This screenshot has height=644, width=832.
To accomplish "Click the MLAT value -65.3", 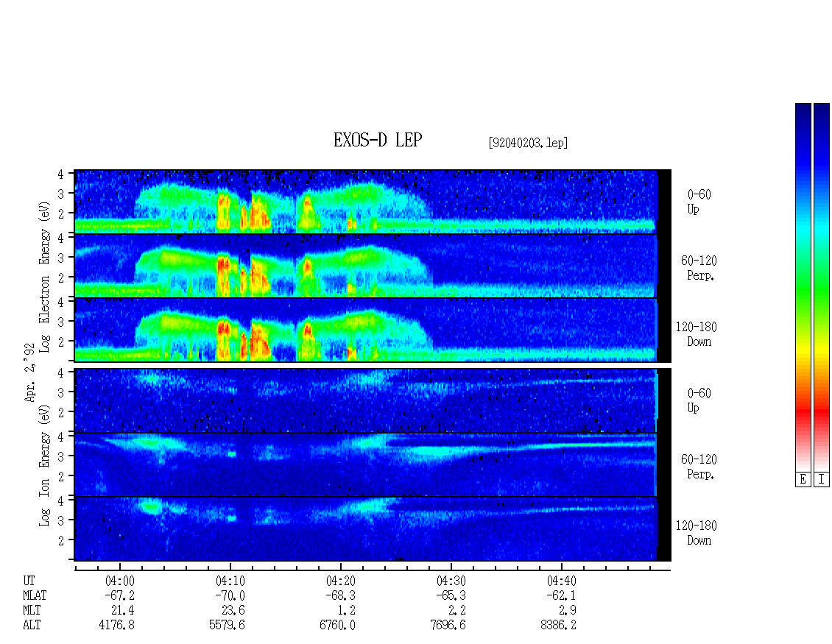I will tap(451, 595).
